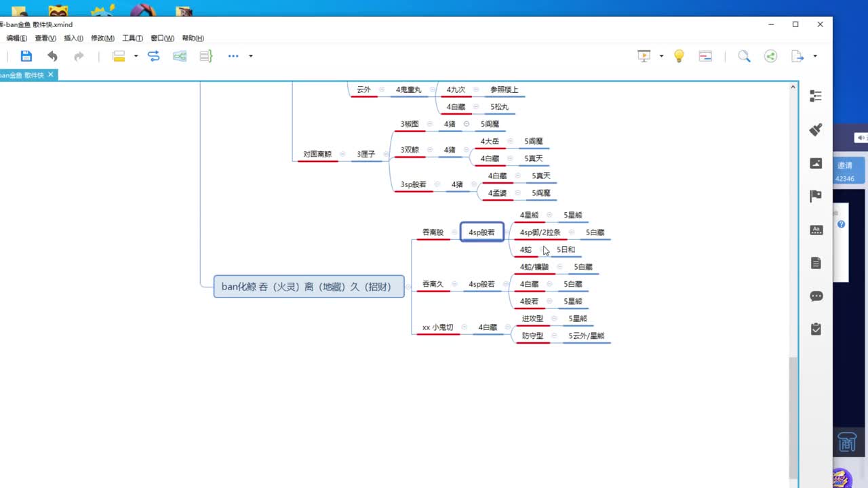This screenshot has width=868, height=488.
Task: Open the Comments speech bubble panel
Action: (x=816, y=296)
